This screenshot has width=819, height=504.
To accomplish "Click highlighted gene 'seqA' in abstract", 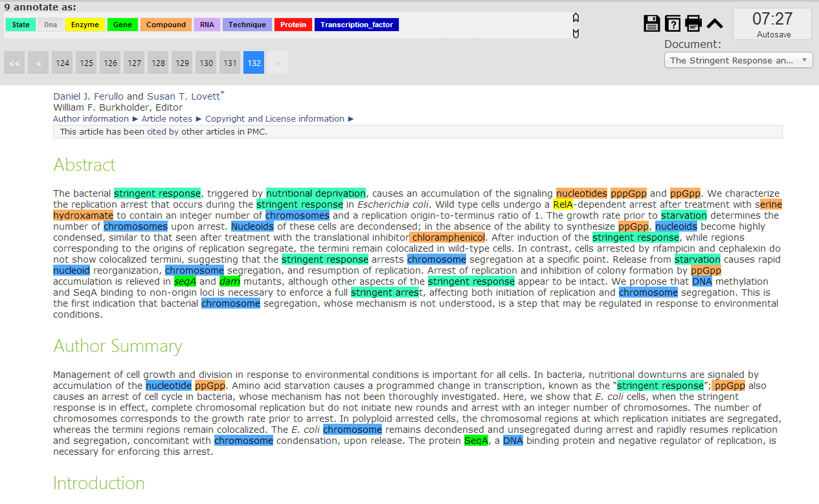I will point(185,281).
